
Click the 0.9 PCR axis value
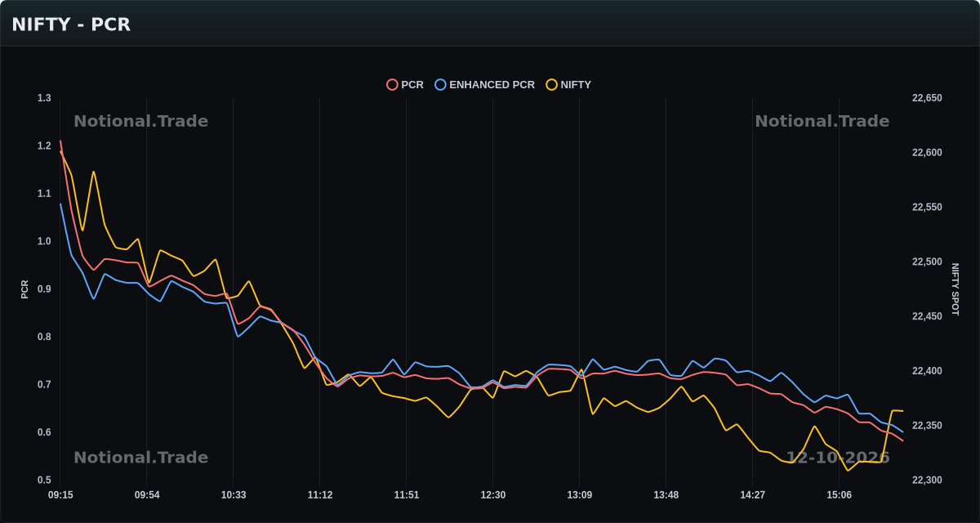coord(44,289)
